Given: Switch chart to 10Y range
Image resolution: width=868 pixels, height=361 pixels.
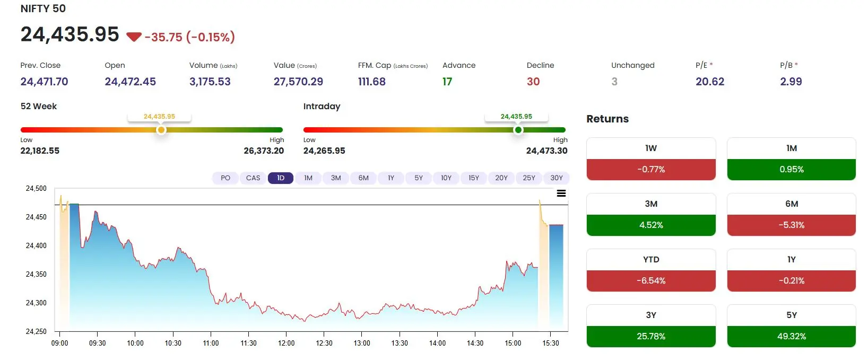Looking at the screenshot, I should (x=446, y=178).
